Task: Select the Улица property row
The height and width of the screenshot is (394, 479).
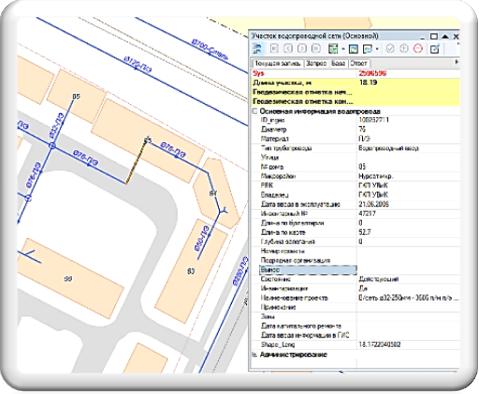Action: [356, 157]
